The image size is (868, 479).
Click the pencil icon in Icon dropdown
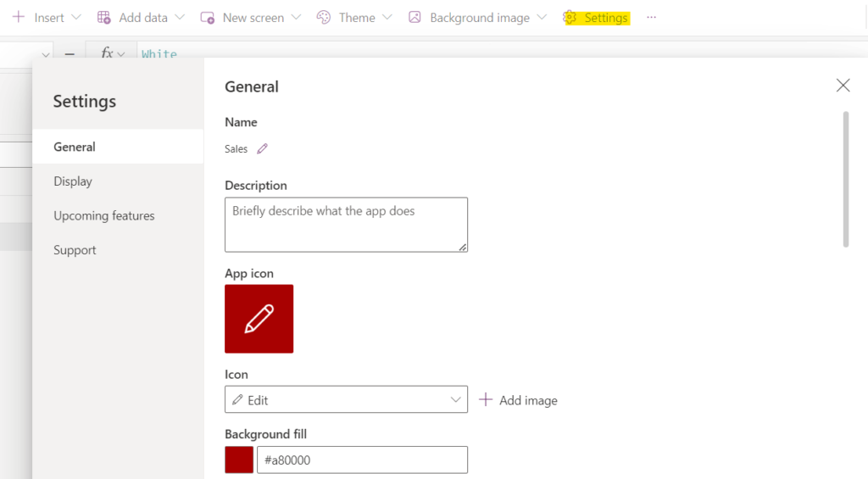click(x=237, y=400)
